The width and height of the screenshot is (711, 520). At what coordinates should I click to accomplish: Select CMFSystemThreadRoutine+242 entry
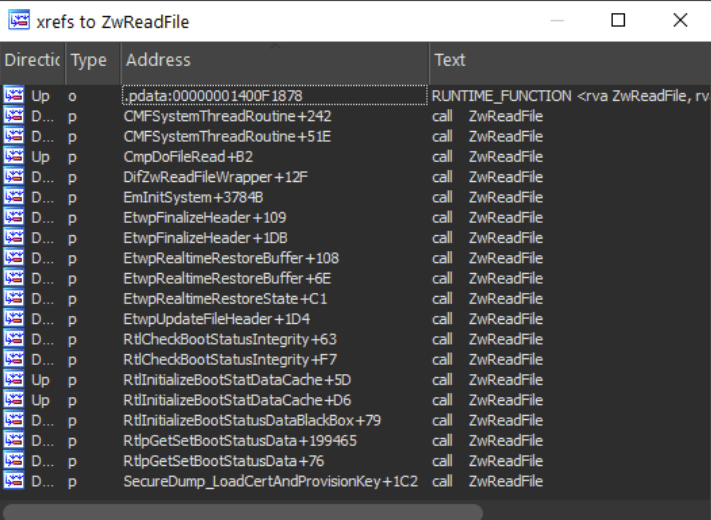tap(227, 116)
